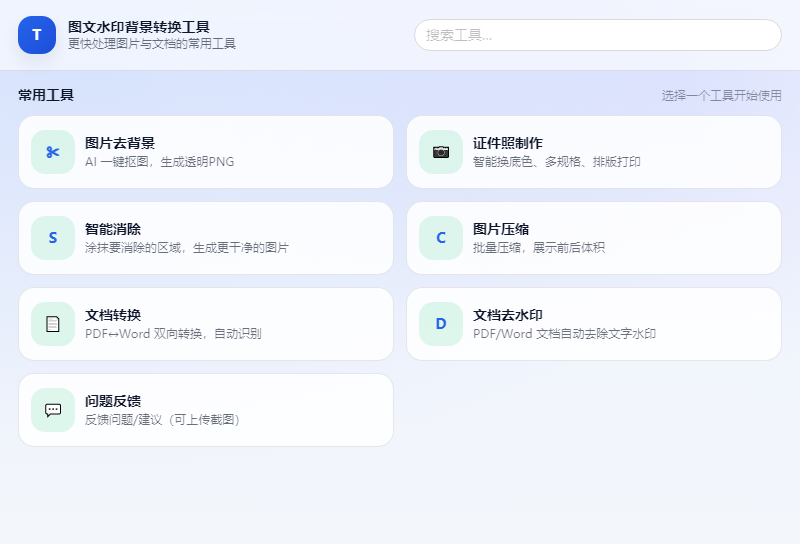Click the AI 一键抠图 description line

159,162
